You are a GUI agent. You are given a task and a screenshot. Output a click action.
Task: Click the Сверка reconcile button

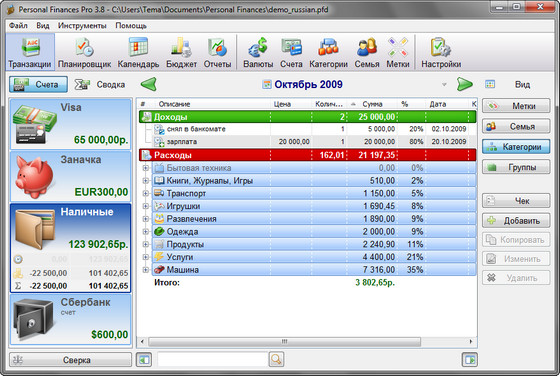(x=70, y=360)
